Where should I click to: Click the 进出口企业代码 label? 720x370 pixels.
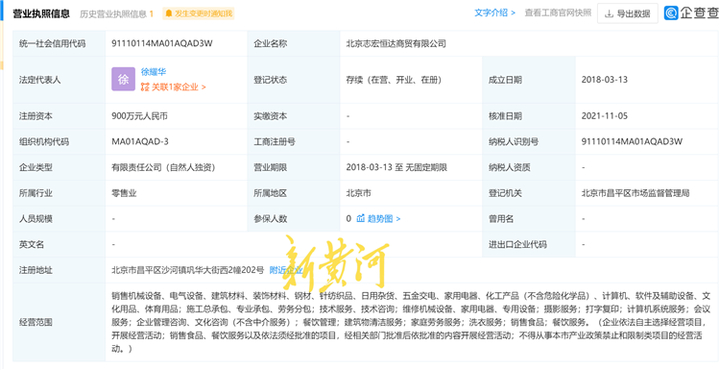[518, 245]
